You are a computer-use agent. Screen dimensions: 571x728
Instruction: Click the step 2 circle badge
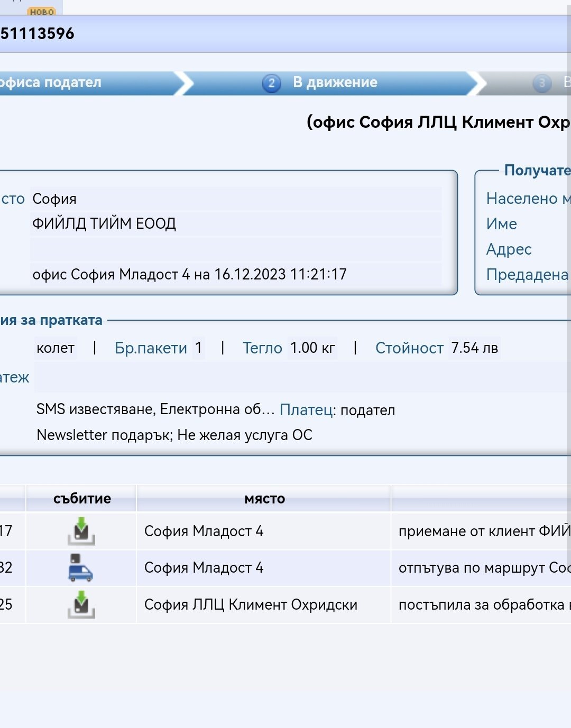coord(271,83)
